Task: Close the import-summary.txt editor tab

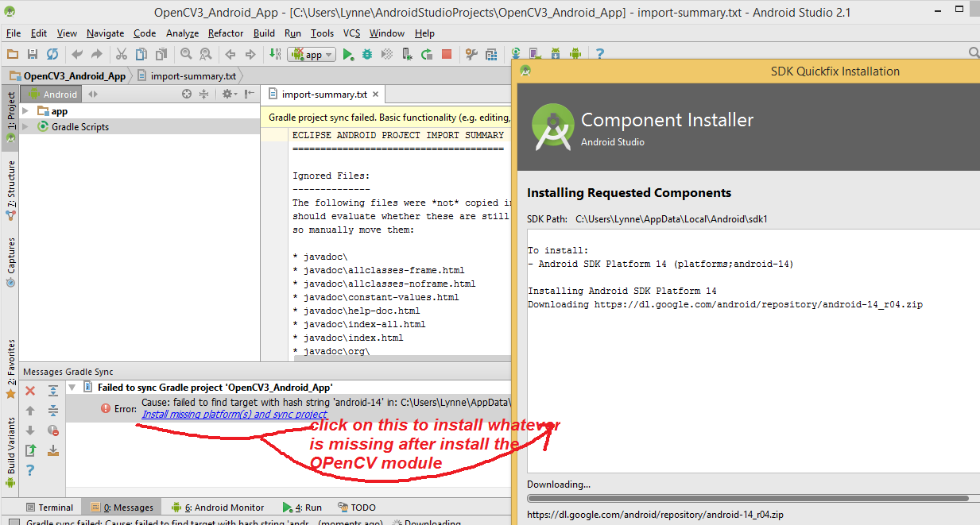Action: coord(377,95)
